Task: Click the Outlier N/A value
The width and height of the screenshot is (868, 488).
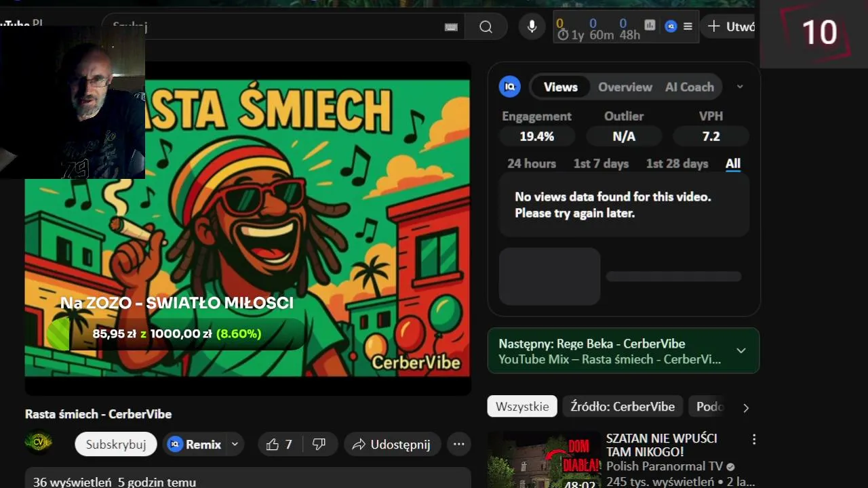Action: click(x=624, y=136)
